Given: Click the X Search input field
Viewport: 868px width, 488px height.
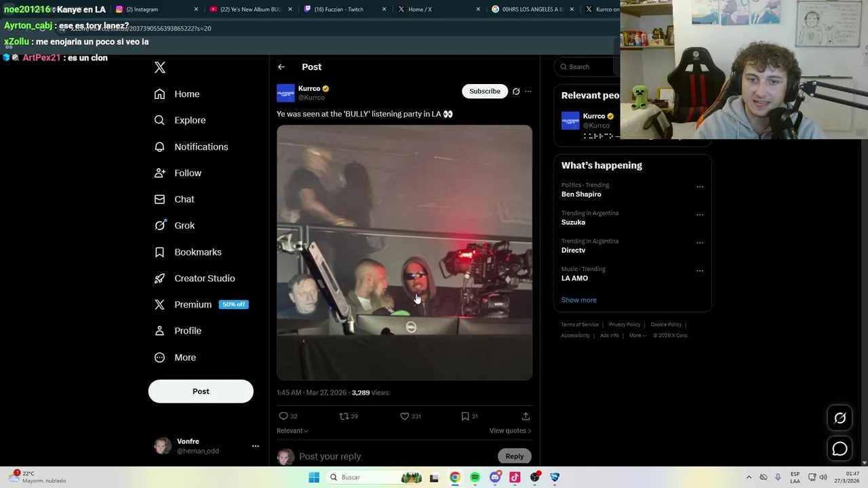Looking at the screenshot, I should pyautogui.click(x=587, y=67).
